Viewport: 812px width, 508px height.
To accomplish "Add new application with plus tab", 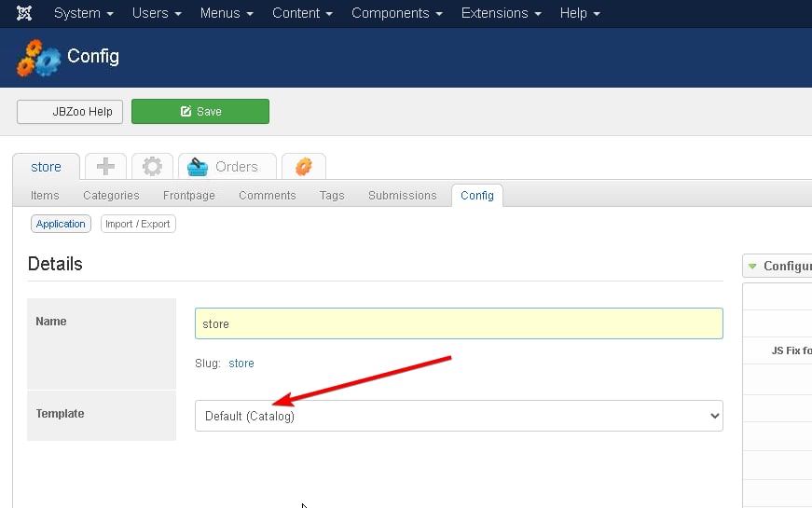I will coord(105,166).
